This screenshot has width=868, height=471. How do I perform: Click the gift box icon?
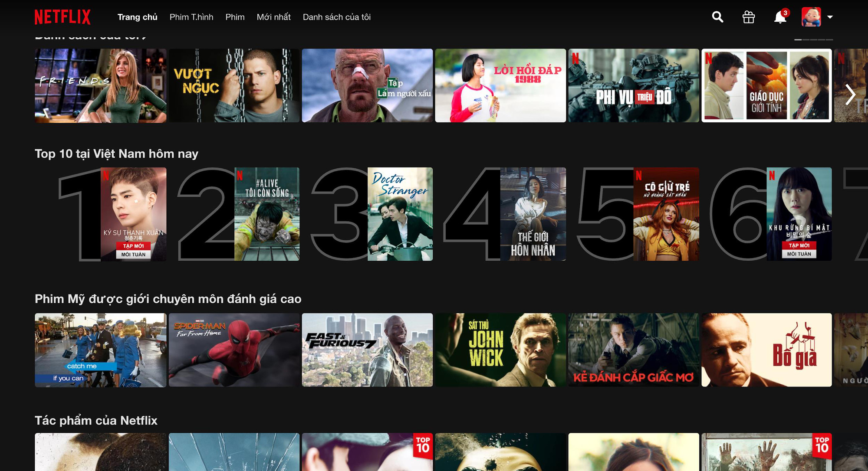[x=749, y=17]
